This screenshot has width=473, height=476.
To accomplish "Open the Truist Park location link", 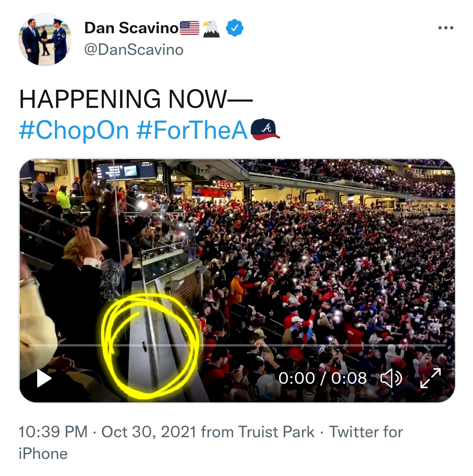I will pos(276,432).
